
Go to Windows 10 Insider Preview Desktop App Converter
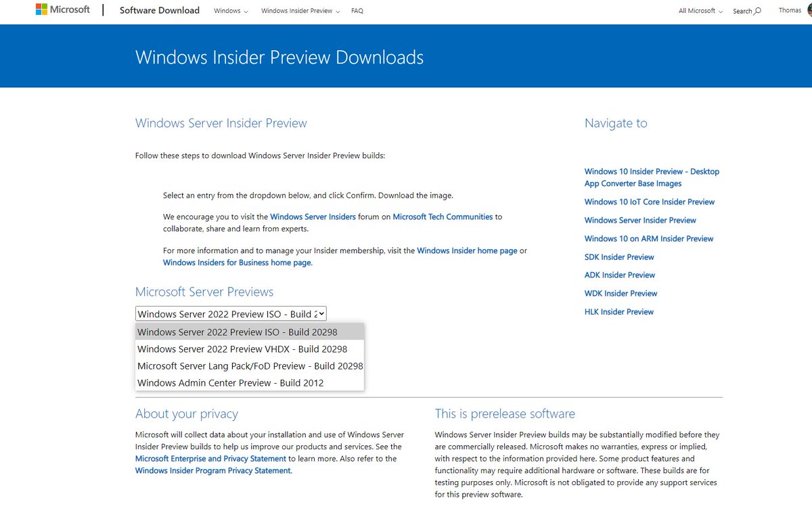coord(652,177)
